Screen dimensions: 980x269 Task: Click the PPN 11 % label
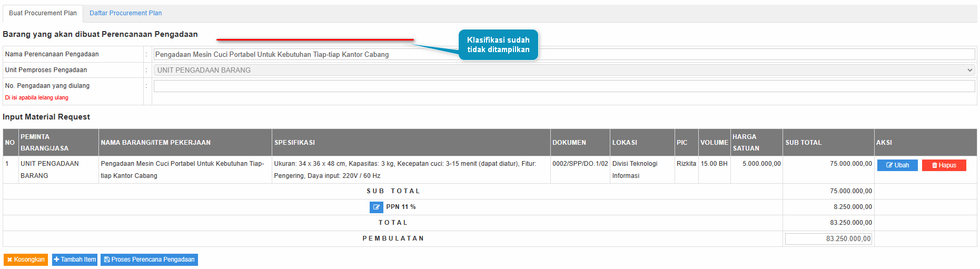tap(401, 207)
